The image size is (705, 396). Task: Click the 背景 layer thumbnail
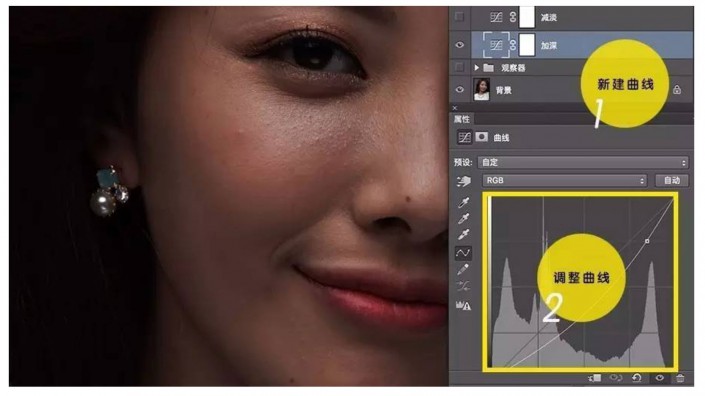point(482,89)
